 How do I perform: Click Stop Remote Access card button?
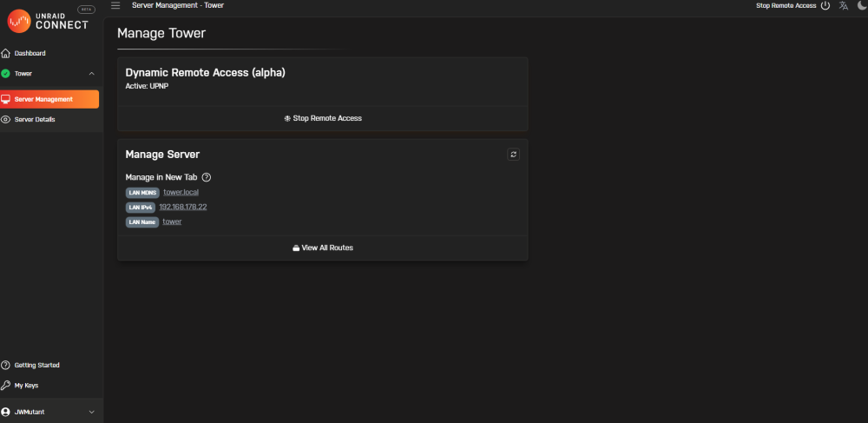(x=323, y=118)
